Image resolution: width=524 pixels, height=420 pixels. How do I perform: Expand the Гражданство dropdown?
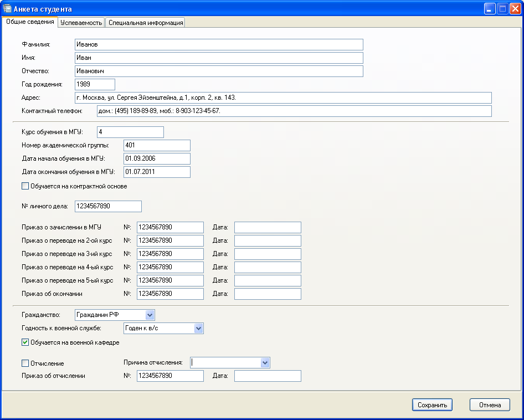(150, 315)
